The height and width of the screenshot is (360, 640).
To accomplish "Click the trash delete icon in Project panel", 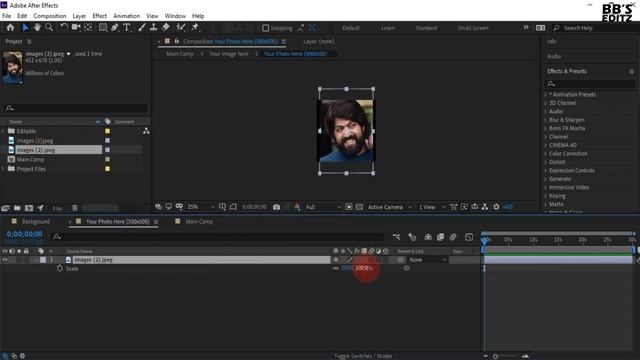I will (x=75, y=208).
